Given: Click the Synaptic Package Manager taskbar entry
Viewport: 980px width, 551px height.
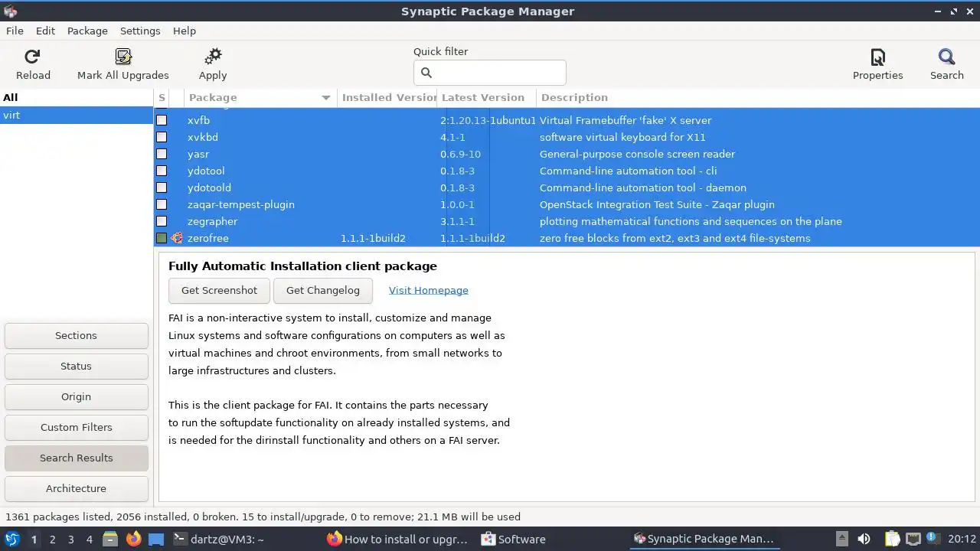Looking at the screenshot, I should point(704,539).
